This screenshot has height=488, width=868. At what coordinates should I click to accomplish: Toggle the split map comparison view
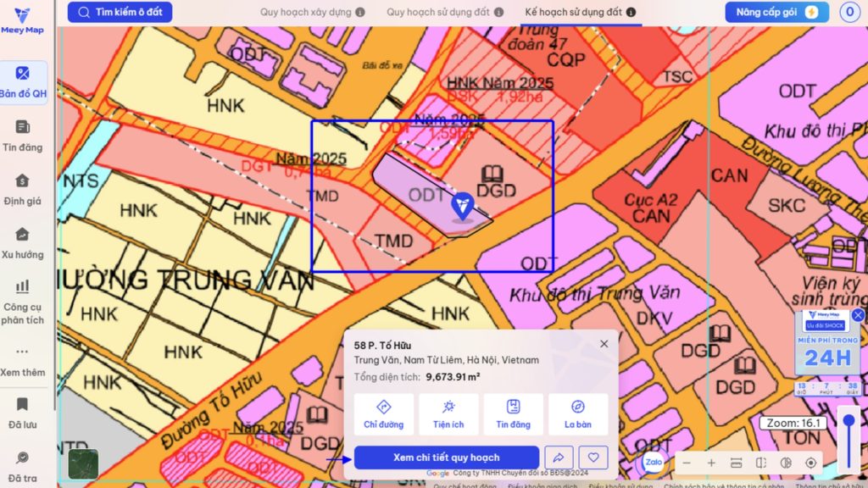click(x=760, y=463)
